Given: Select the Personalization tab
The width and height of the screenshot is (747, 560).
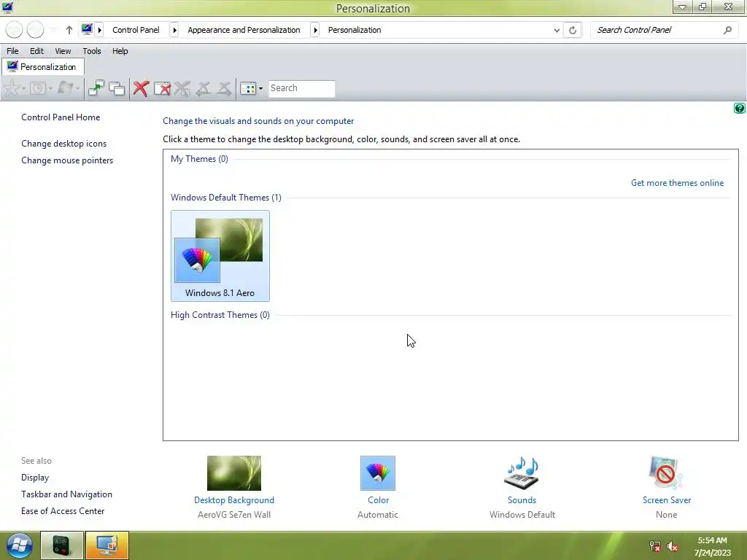Looking at the screenshot, I should (43, 66).
